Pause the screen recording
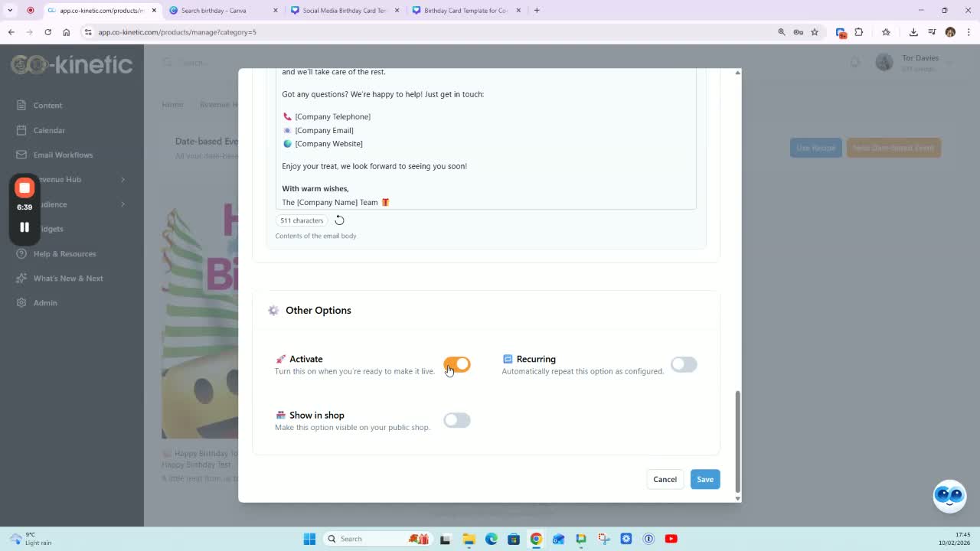This screenshot has width=980, height=551. [24, 227]
